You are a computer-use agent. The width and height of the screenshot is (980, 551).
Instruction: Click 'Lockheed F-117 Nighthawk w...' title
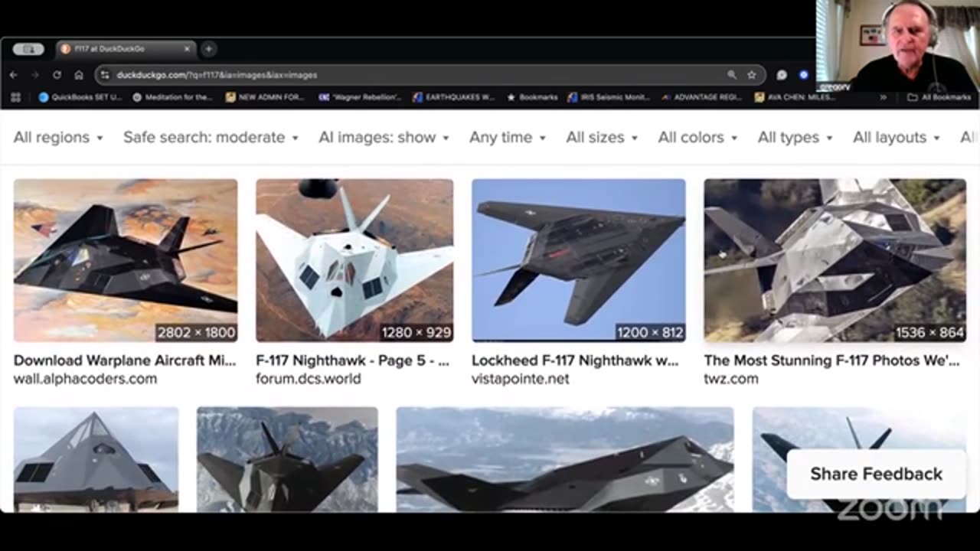tap(575, 360)
